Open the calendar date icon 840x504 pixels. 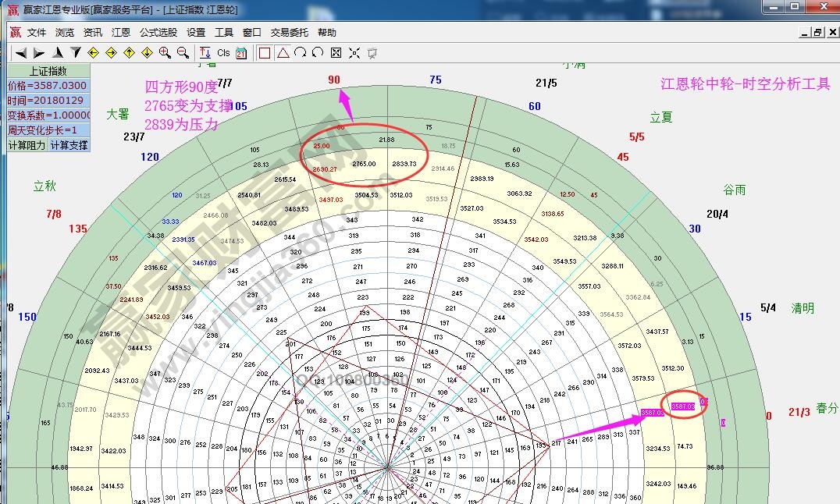click(241, 53)
